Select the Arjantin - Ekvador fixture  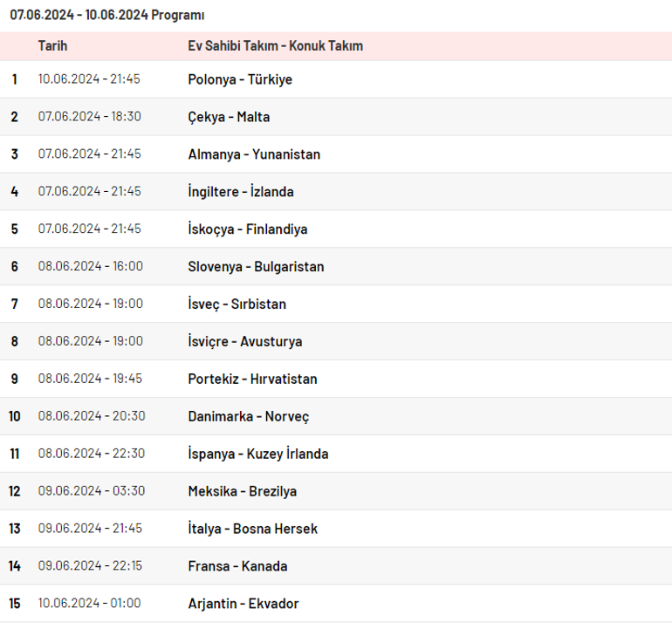tap(336, 604)
